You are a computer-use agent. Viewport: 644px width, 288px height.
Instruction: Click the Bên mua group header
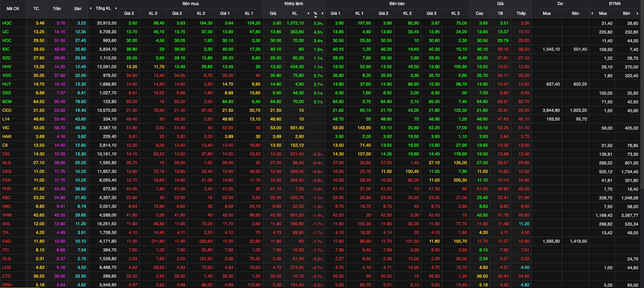tap(191, 4)
